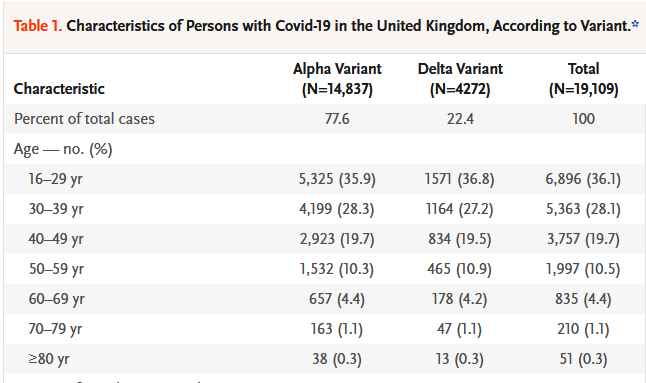
Task: Click the Characteristic column header
Action: coord(59,89)
